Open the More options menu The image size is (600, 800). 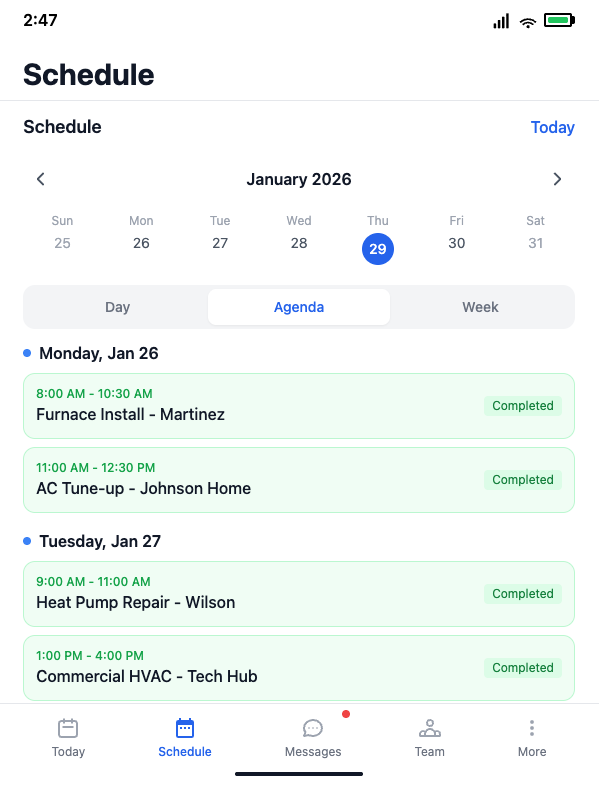pyautogui.click(x=531, y=737)
